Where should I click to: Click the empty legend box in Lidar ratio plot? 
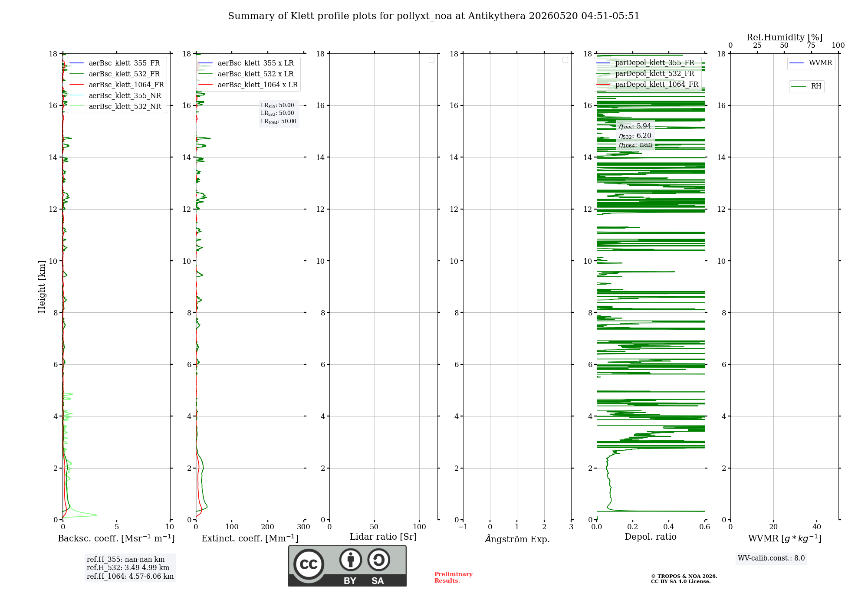click(x=431, y=60)
